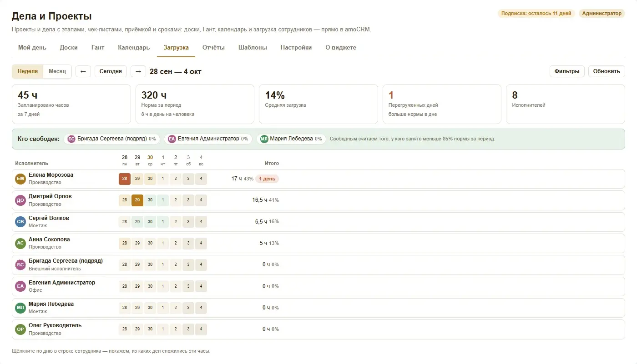637x364 pixels.
Task: Click day 28 cell for Анна Соколова
Action: point(125,243)
